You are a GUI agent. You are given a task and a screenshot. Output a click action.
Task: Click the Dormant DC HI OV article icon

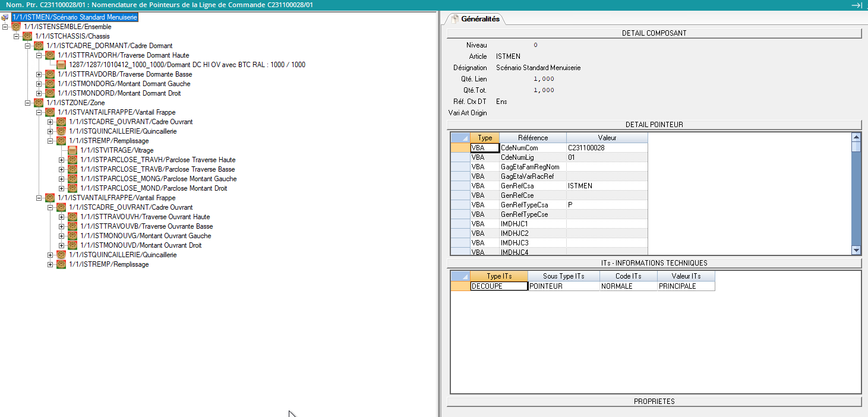click(x=61, y=65)
